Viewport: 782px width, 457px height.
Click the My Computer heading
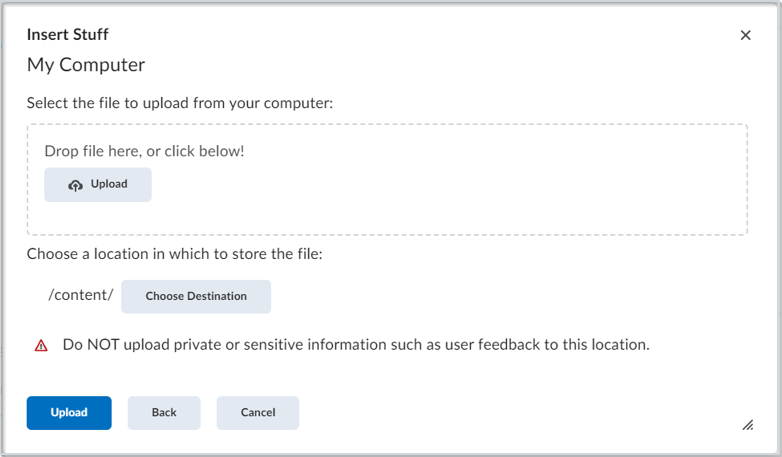86,65
